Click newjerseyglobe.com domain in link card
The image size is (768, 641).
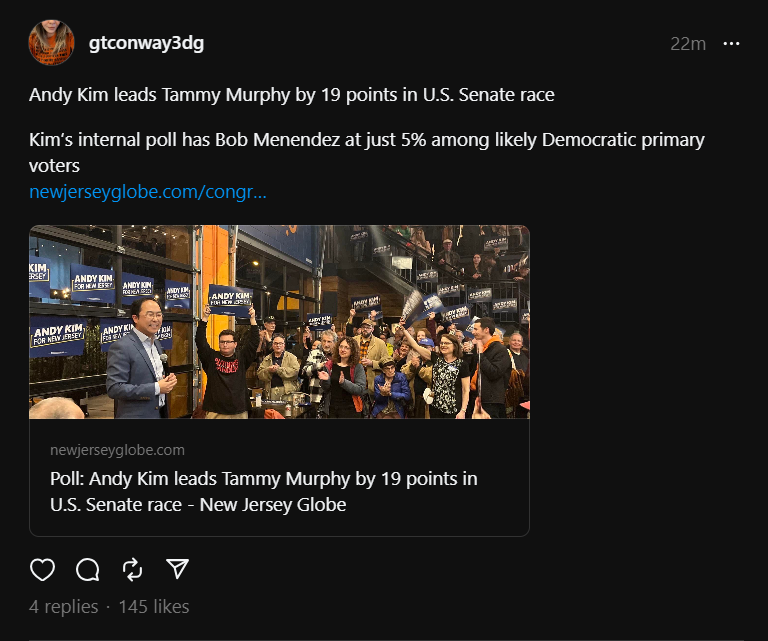coord(117,450)
